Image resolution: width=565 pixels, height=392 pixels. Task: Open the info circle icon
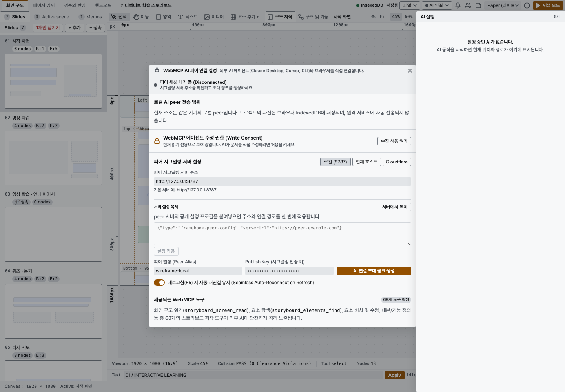pyautogui.click(x=527, y=5)
